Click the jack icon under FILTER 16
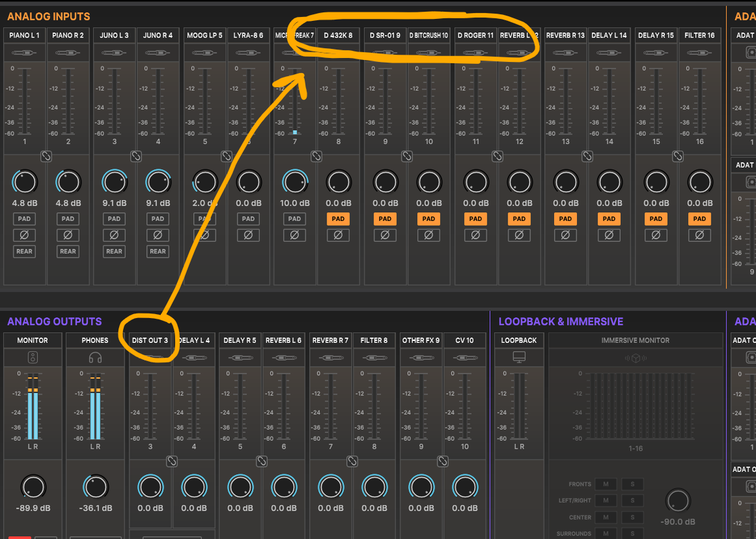756x539 pixels. coord(699,53)
